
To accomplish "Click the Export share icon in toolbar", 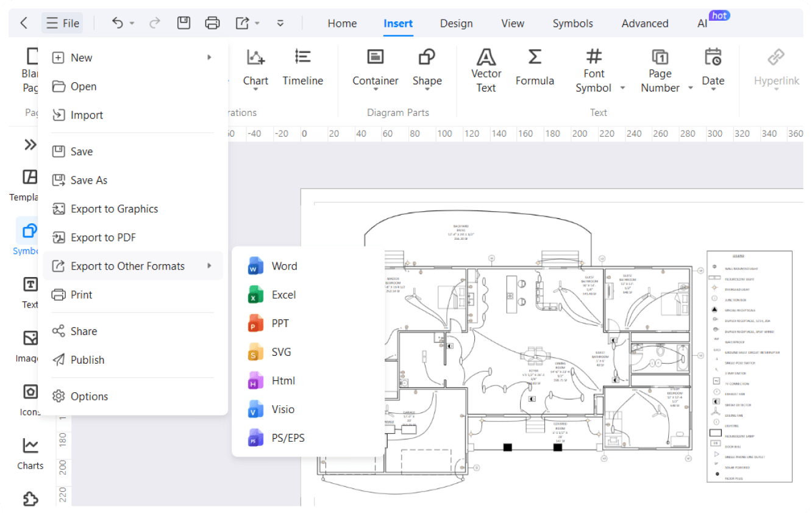I will pos(243,23).
